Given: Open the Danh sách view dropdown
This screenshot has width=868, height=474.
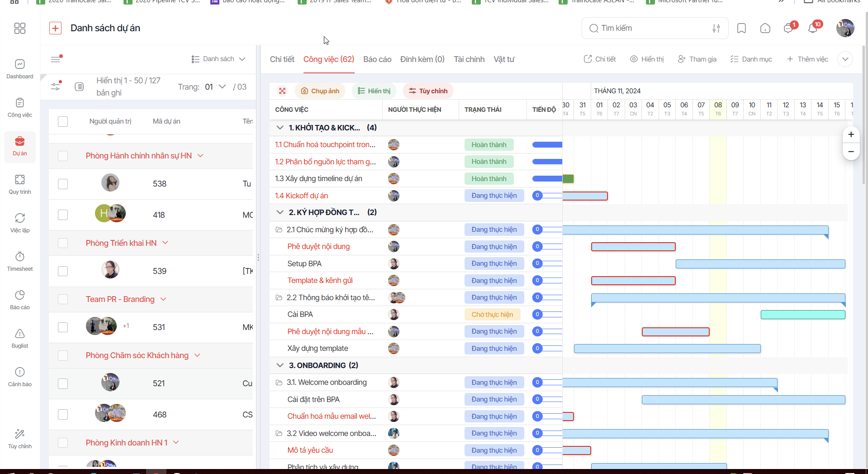Looking at the screenshot, I should (x=218, y=59).
